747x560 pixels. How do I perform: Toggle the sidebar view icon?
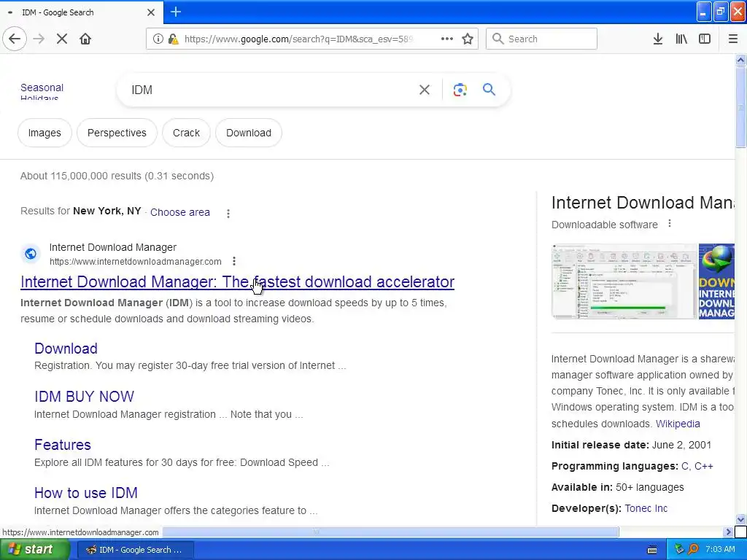pyautogui.click(x=705, y=39)
